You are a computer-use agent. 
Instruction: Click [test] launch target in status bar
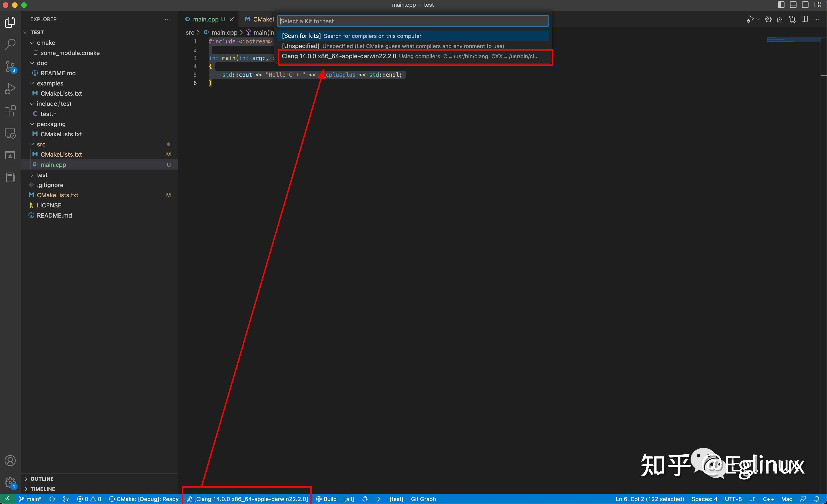coord(396,499)
